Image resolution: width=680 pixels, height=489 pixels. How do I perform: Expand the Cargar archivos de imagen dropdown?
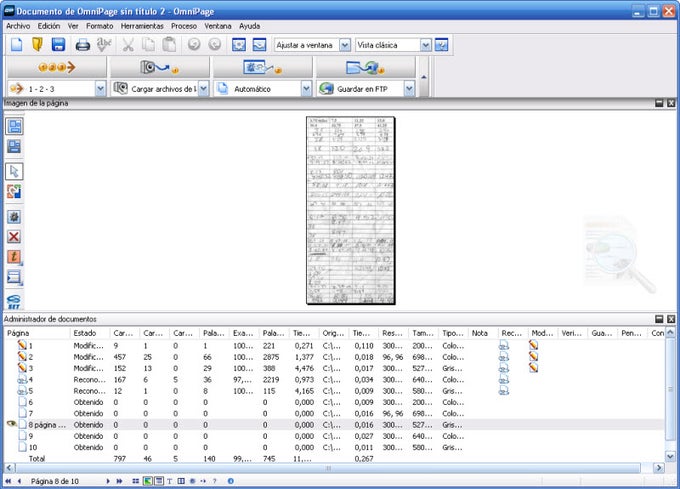203,89
